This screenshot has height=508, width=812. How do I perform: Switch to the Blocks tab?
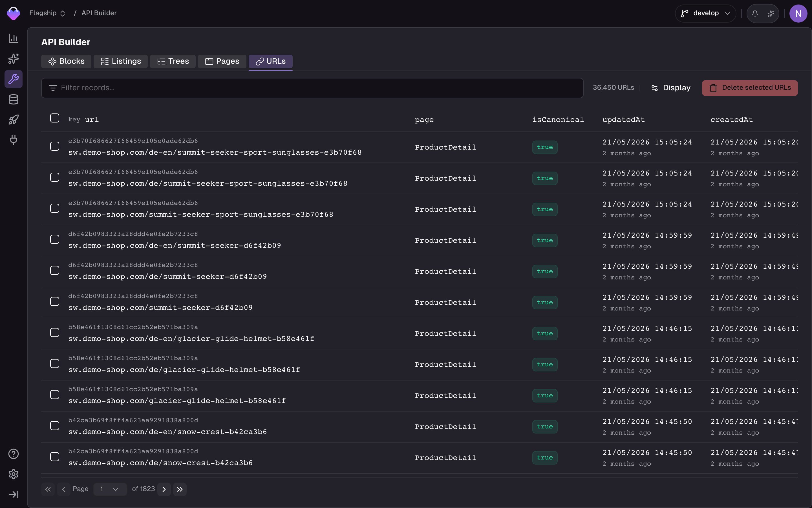(66, 62)
